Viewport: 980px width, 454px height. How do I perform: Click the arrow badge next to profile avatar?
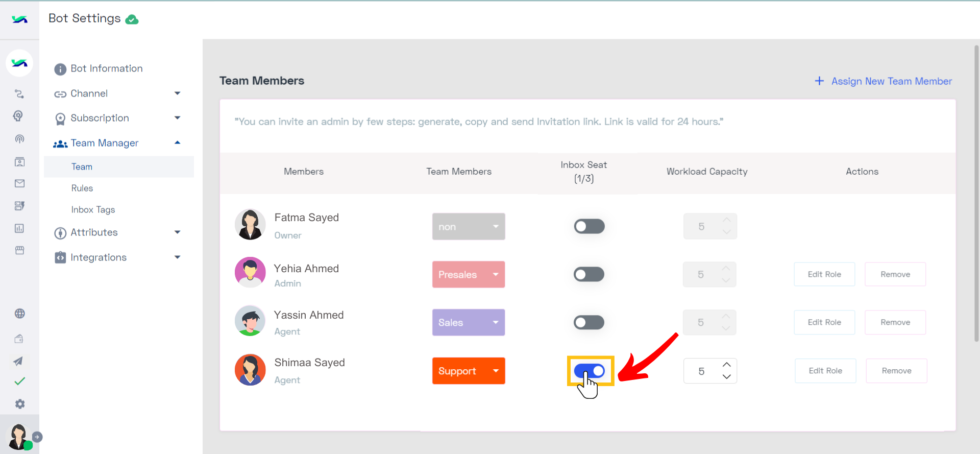tap(37, 437)
